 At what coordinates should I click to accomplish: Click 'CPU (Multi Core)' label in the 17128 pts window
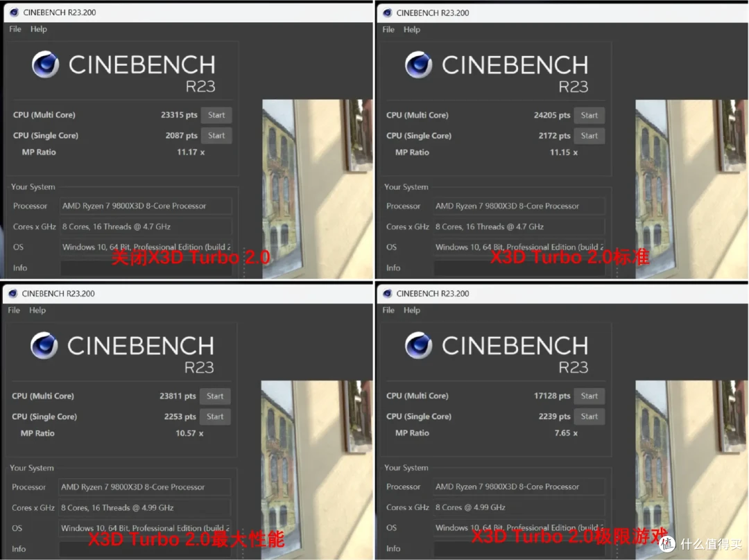[x=417, y=396]
